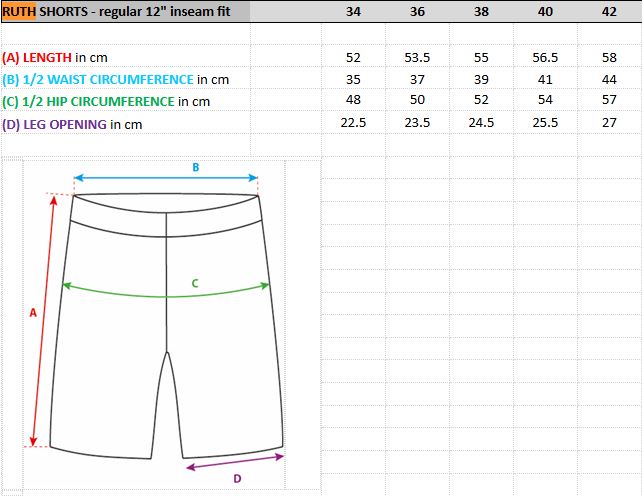Click length value 58
The height and width of the screenshot is (496, 642).
(x=609, y=58)
